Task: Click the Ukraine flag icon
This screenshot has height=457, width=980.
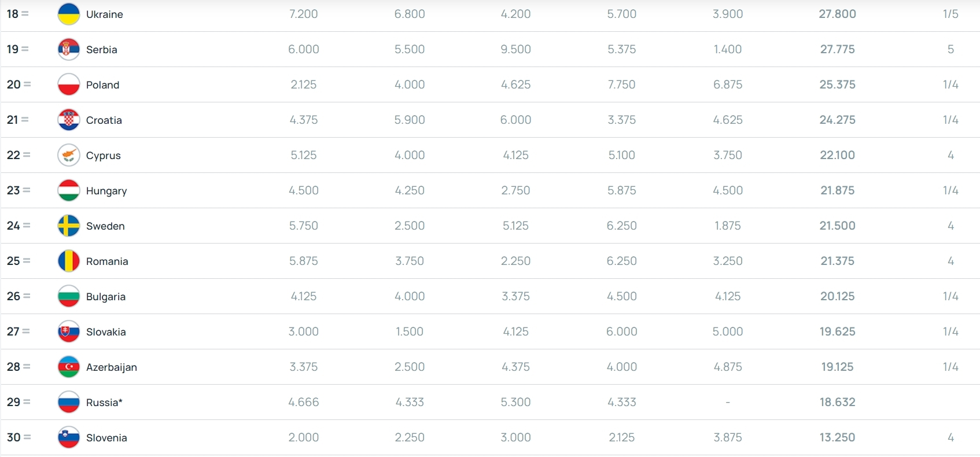Action: [69, 14]
